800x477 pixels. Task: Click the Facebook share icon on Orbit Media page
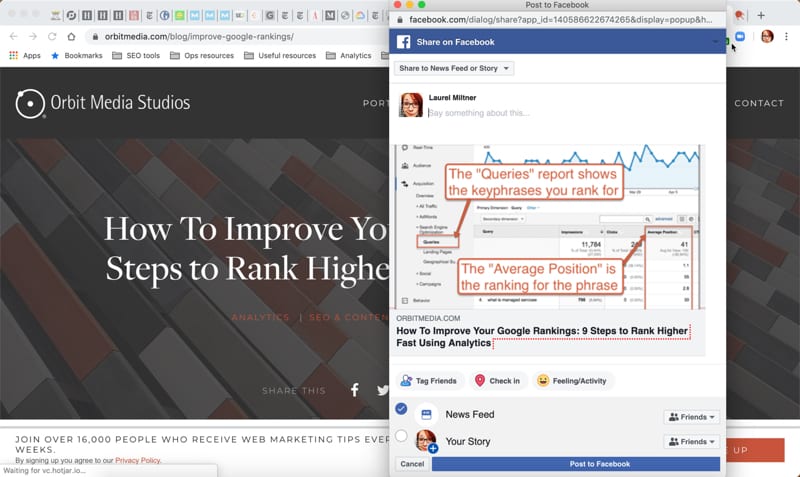pos(355,390)
